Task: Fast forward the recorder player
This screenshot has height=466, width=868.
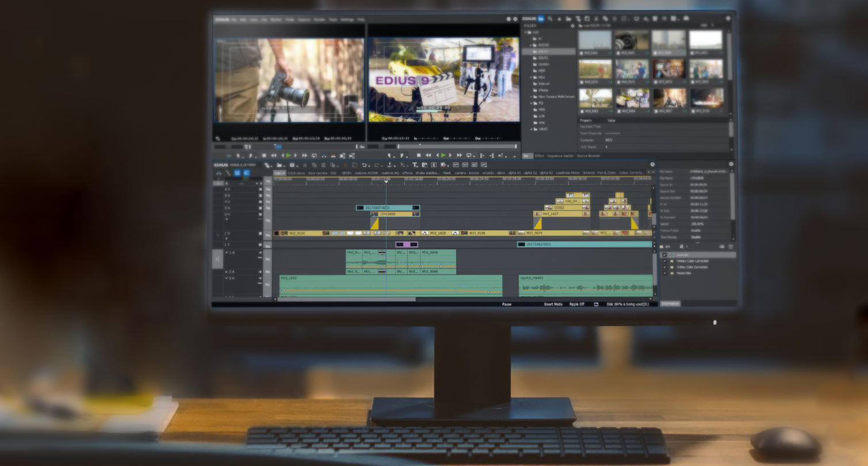Action: click(460, 156)
